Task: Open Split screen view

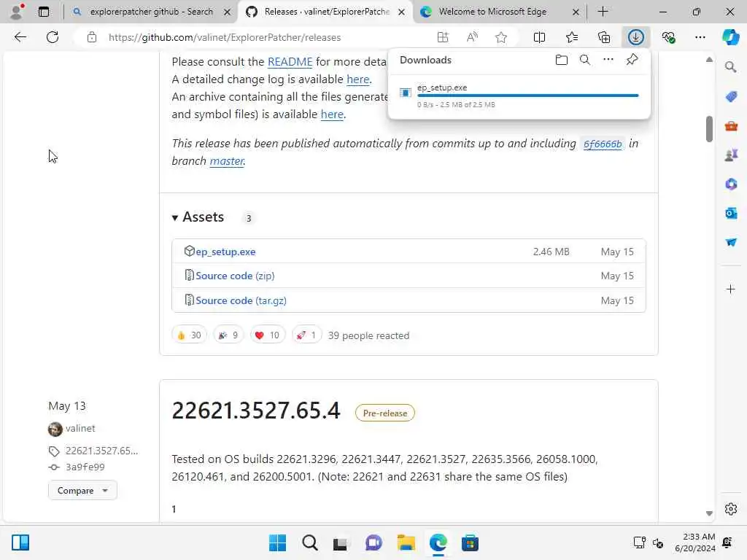Action: coord(539,37)
